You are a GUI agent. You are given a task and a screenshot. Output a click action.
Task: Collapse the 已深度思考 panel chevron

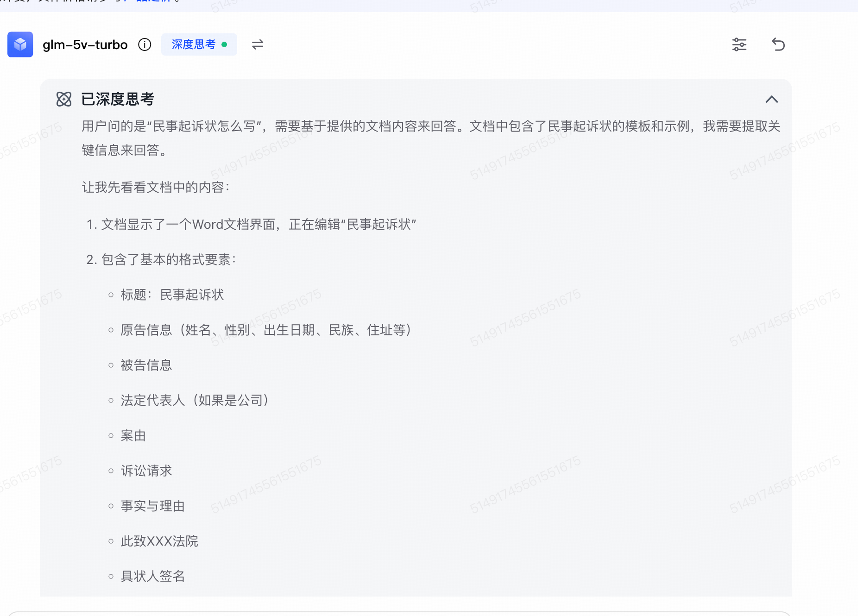pyautogui.click(x=771, y=99)
